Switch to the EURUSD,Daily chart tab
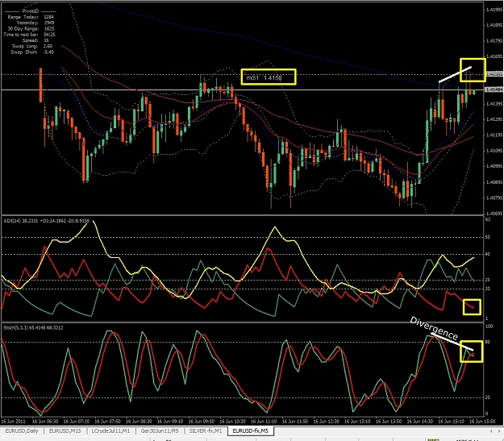 (x=22, y=431)
